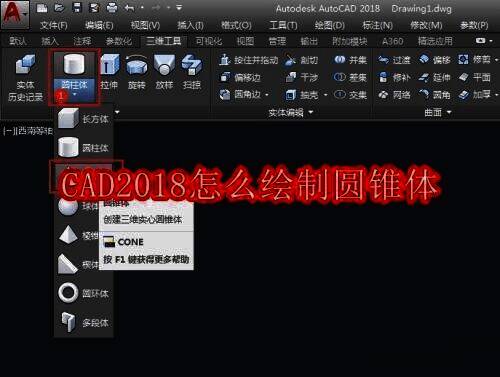Choose 长方体 box from dropdown list

click(x=83, y=119)
